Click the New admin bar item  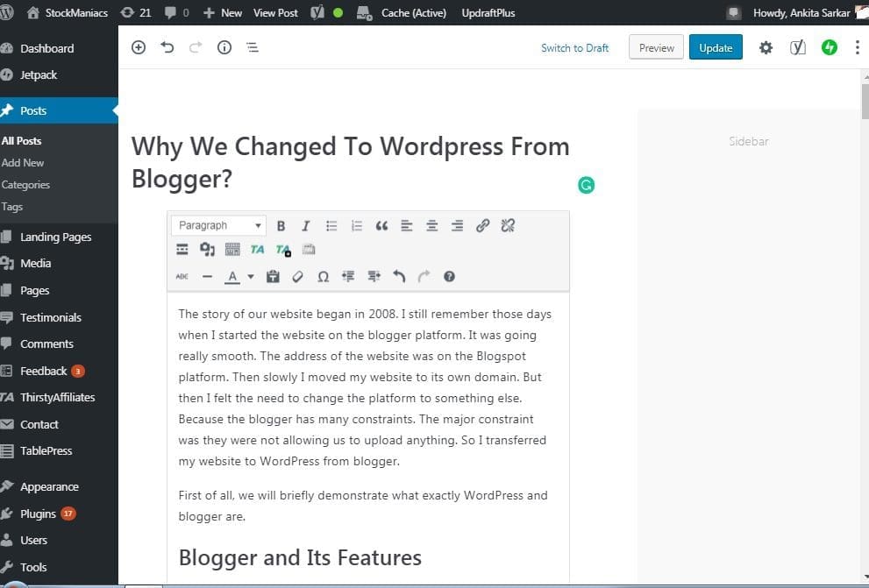click(x=222, y=13)
